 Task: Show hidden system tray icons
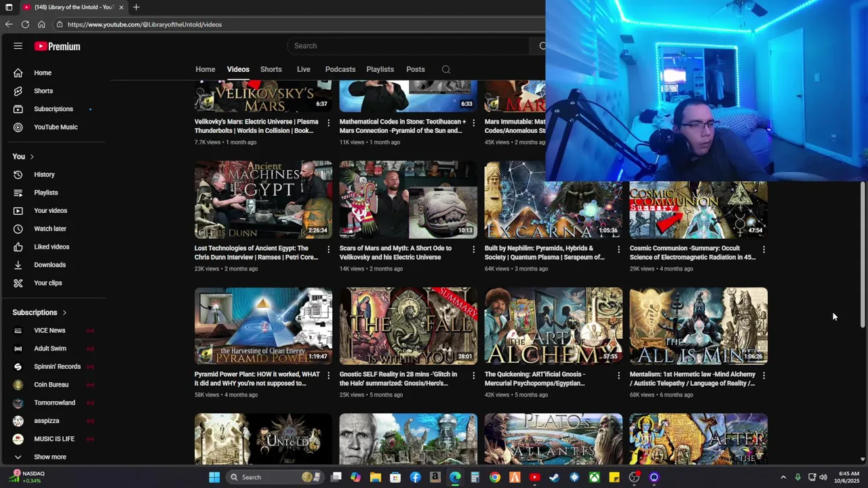coord(783,477)
